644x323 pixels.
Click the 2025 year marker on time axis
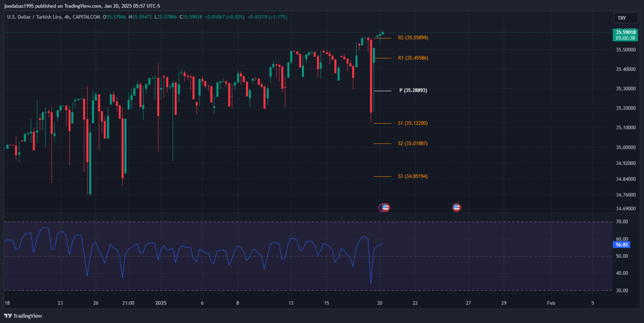coord(161,303)
